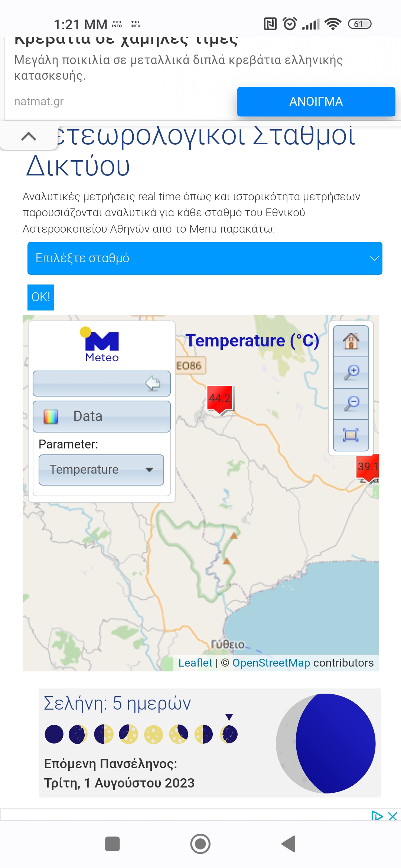Tap the Android back button
The image size is (401, 868).
click(288, 844)
